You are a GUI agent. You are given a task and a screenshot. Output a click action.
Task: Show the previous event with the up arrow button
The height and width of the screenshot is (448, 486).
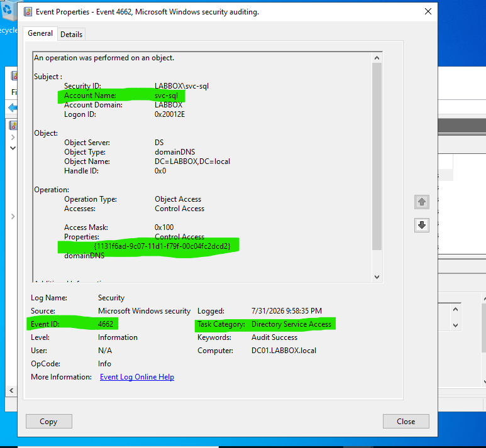(x=421, y=202)
